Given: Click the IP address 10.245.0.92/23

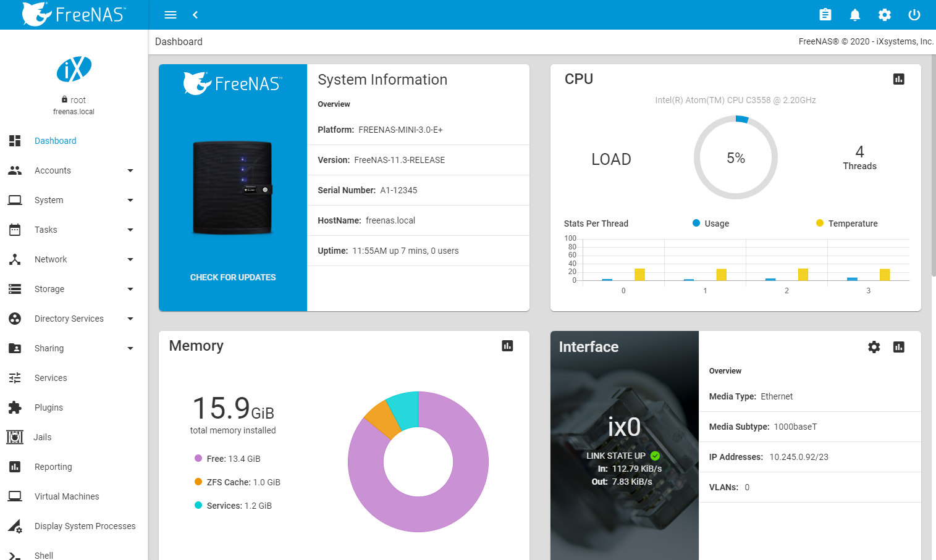Looking at the screenshot, I should coord(799,457).
